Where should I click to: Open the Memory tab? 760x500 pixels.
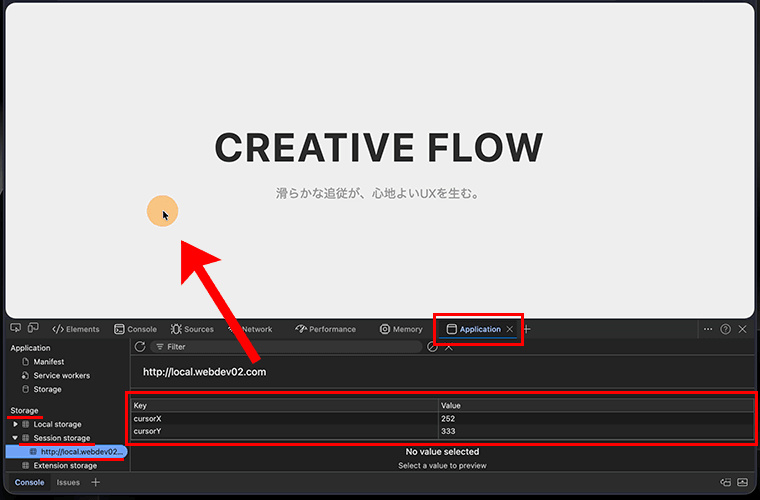click(x=401, y=329)
